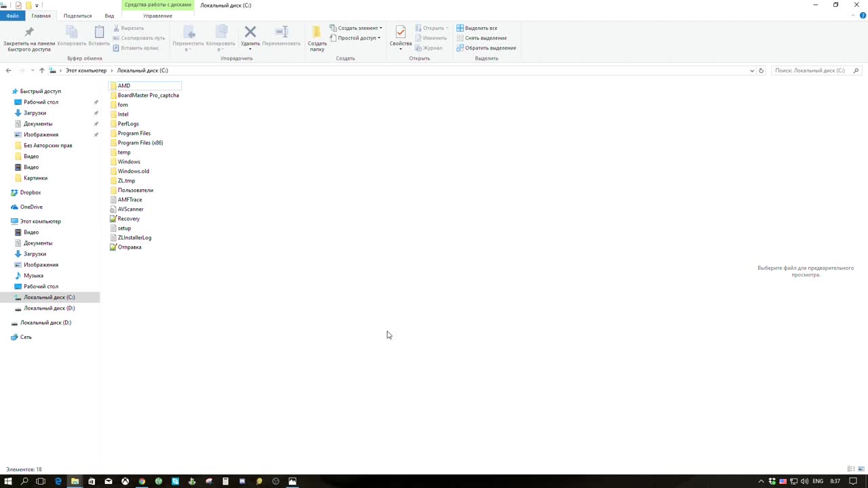868x488 pixels.
Task: Invert selection (Обратить выделение)
Action: coord(490,48)
